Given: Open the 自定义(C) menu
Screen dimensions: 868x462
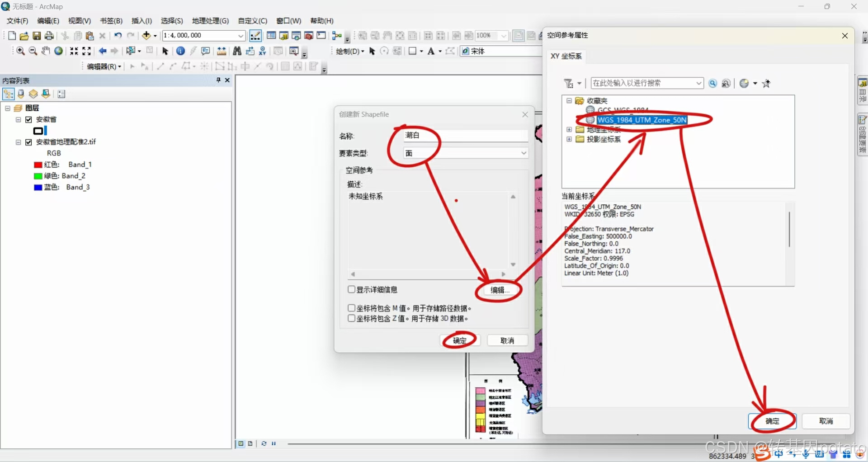Looking at the screenshot, I should point(253,21).
